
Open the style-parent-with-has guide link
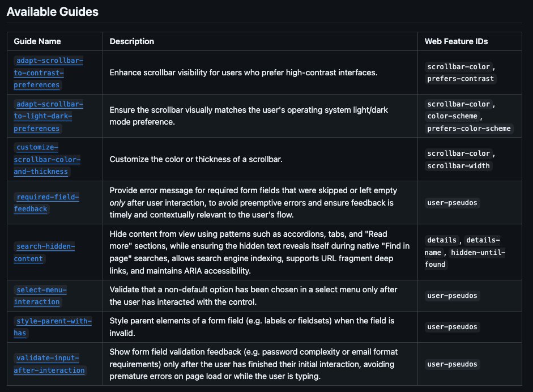(x=53, y=327)
